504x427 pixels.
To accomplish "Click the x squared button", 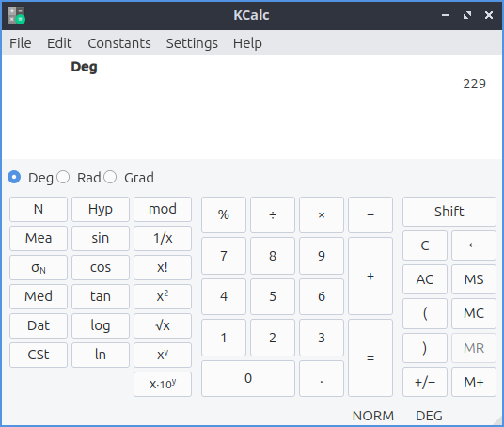I will pyautogui.click(x=163, y=296).
